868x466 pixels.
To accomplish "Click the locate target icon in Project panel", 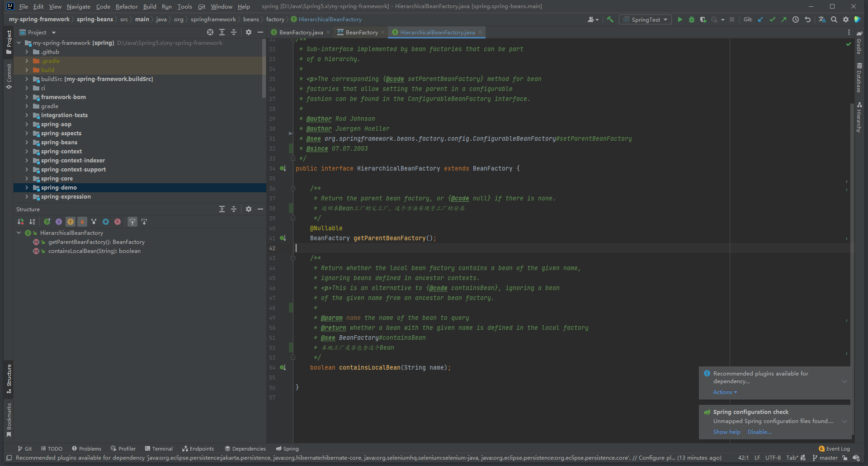I will (x=210, y=32).
